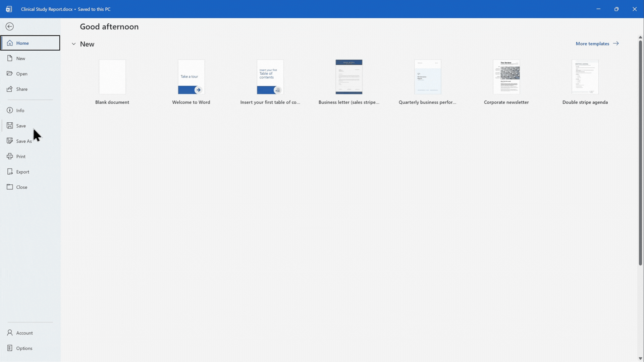644x362 pixels.
Task: Click the Save floppy disk icon
Action: [10, 126]
